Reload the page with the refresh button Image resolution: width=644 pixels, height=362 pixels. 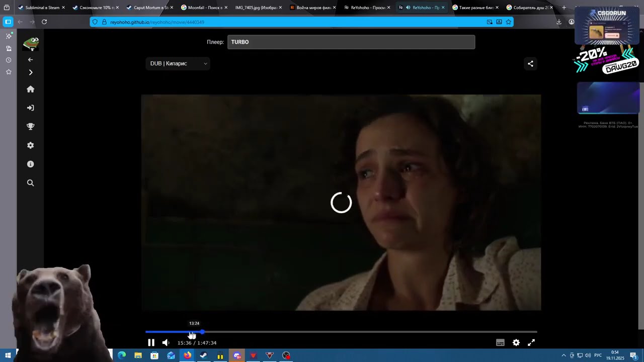point(44,22)
